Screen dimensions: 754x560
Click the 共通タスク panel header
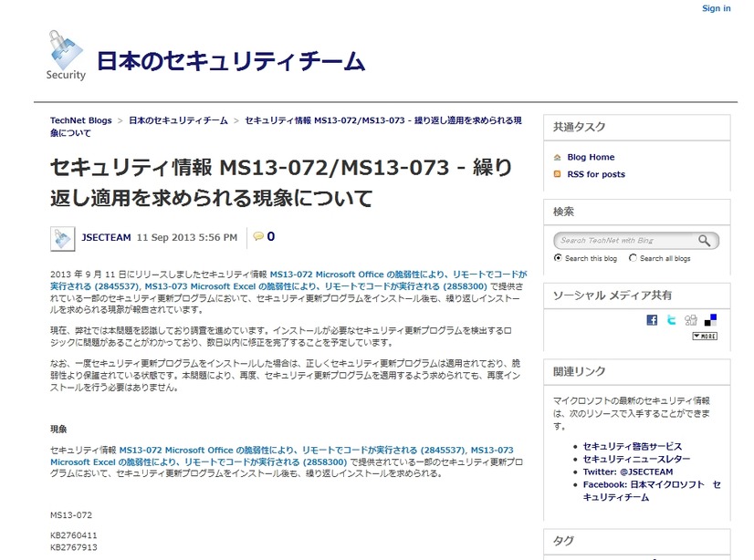coord(637,128)
